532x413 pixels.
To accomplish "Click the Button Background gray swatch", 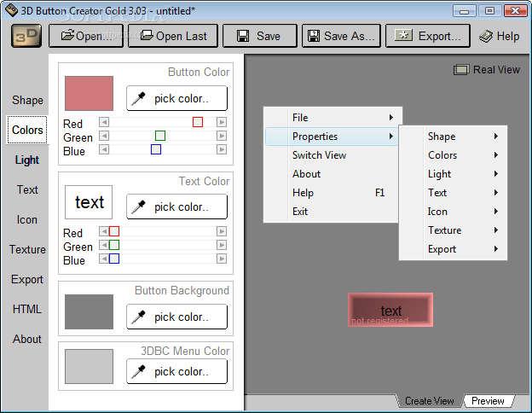I will pyautogui.click(x=89, y=311).
